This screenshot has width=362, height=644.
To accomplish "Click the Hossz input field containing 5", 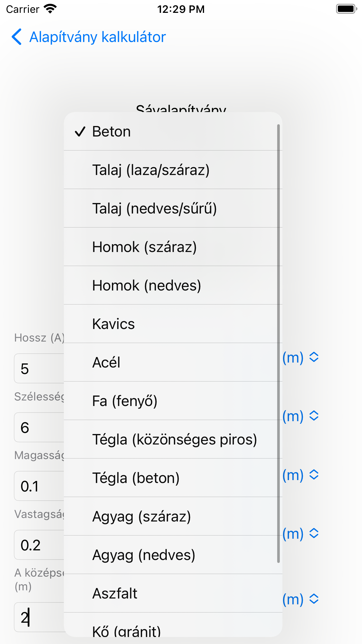I will (x=39, y=368).
